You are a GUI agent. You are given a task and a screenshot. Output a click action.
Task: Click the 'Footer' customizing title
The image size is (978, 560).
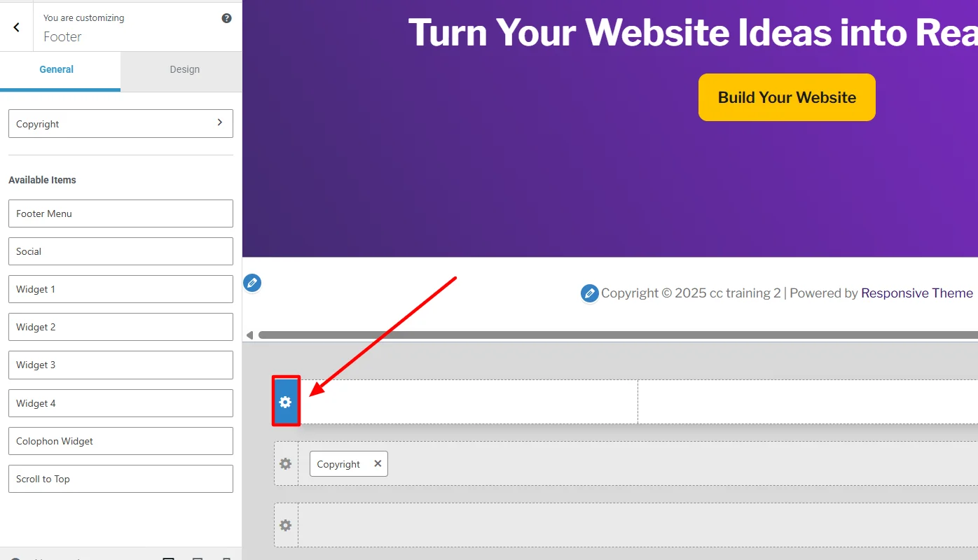(62, 36)
